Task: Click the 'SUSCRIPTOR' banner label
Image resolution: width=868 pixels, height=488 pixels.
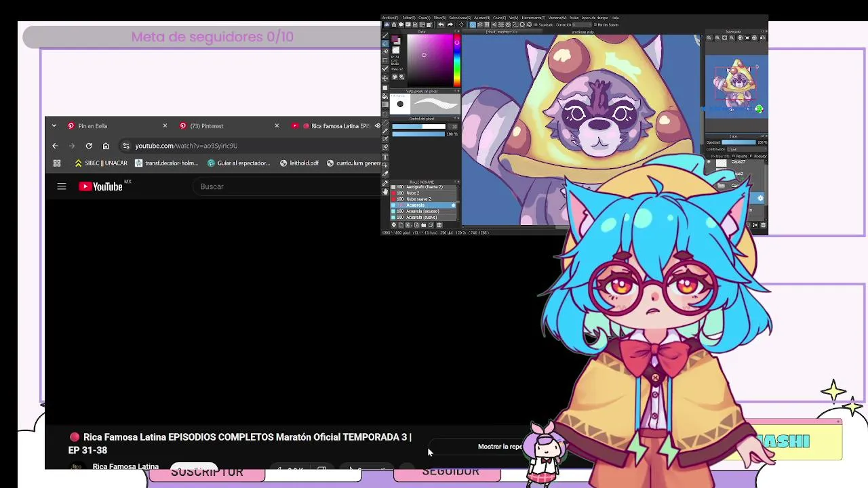Action: coord(207,472)
